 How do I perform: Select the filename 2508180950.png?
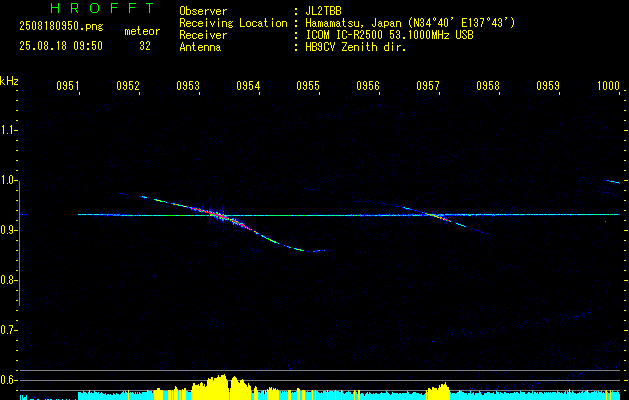click(x=61, y=26)
